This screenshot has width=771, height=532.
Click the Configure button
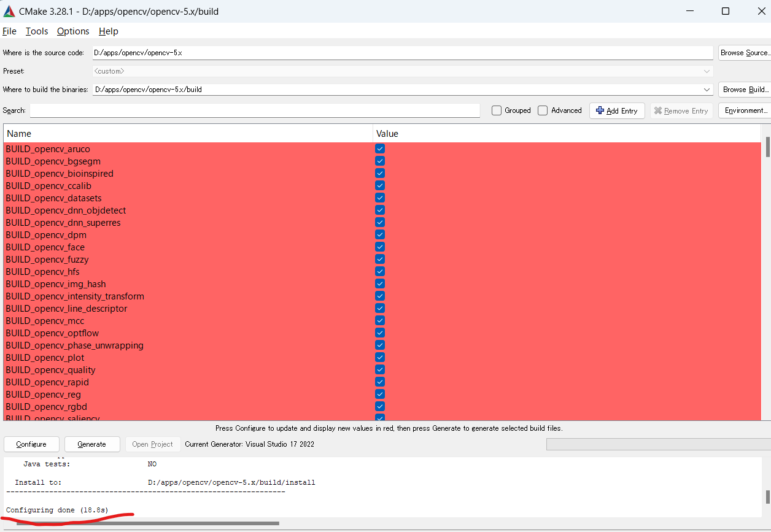(x=31, y=444)
